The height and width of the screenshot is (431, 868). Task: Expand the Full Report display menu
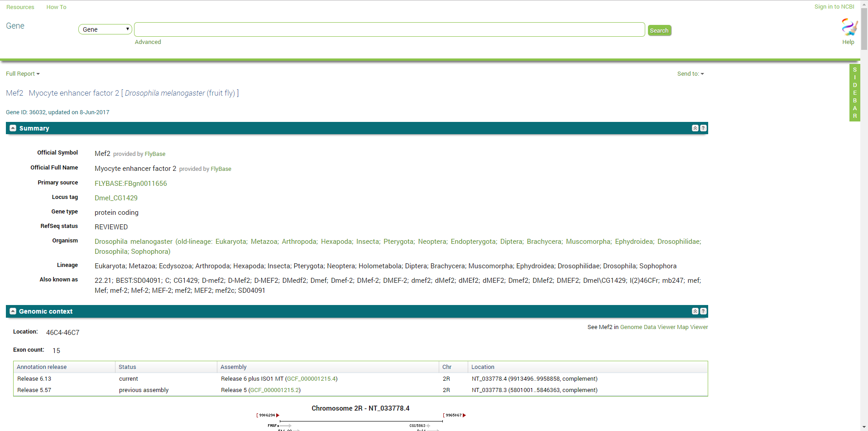[x=23, y=74]
